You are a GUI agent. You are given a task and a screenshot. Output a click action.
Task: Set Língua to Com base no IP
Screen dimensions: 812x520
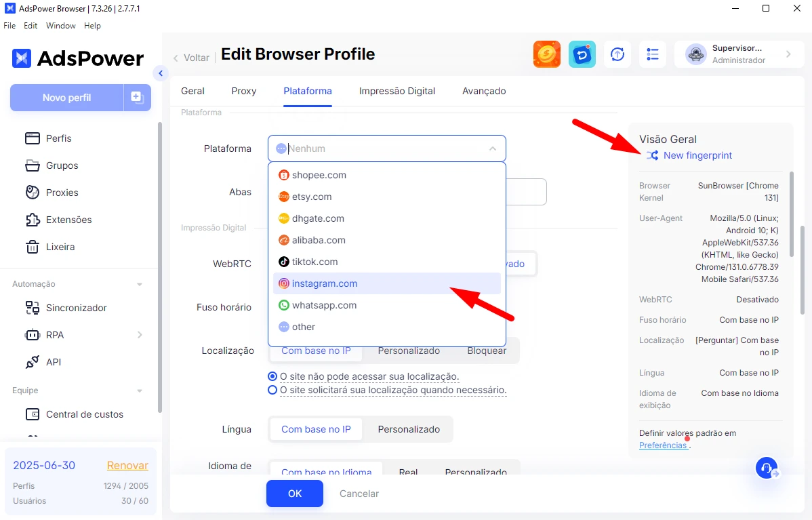click(x=316, y=429)
